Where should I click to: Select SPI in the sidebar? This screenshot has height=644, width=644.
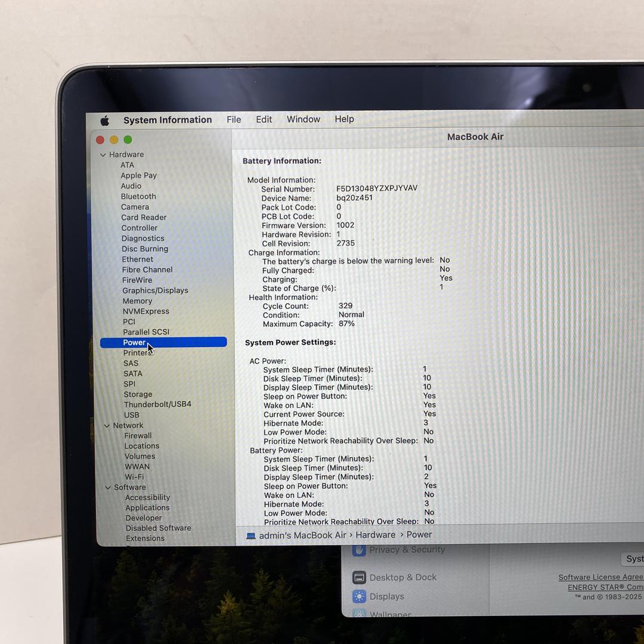[x=129, y=384]
